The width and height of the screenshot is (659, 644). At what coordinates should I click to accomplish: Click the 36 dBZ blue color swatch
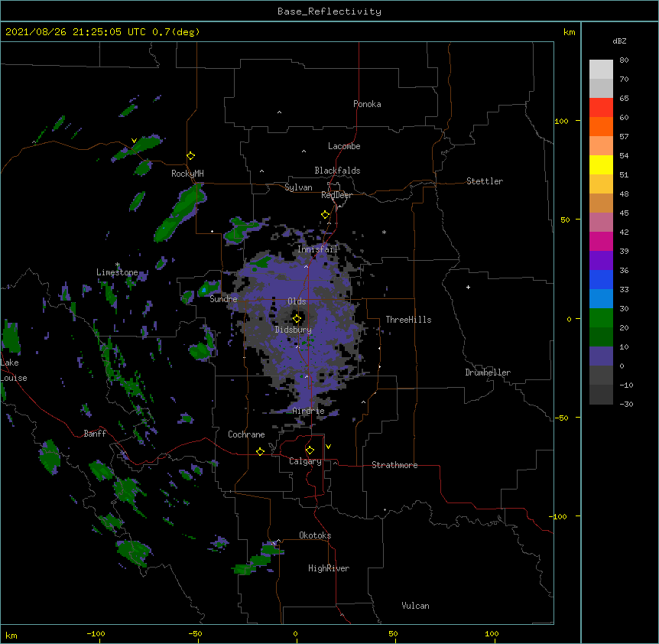[x=601, y=279]
